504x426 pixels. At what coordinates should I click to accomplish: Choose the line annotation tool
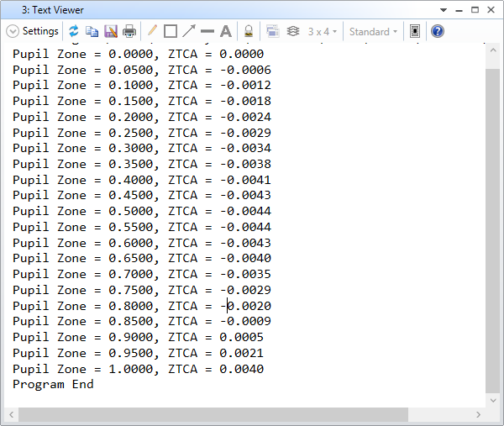click(207, 31)
